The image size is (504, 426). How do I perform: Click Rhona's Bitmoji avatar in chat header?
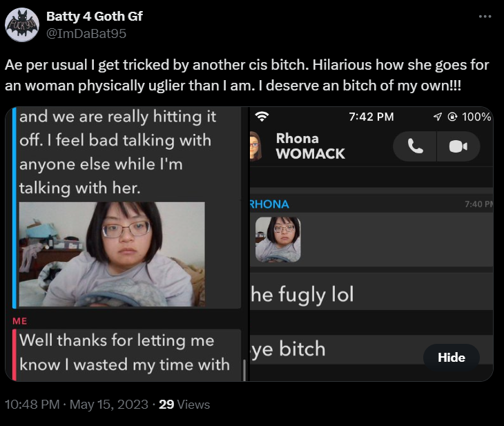coord(255,146)
